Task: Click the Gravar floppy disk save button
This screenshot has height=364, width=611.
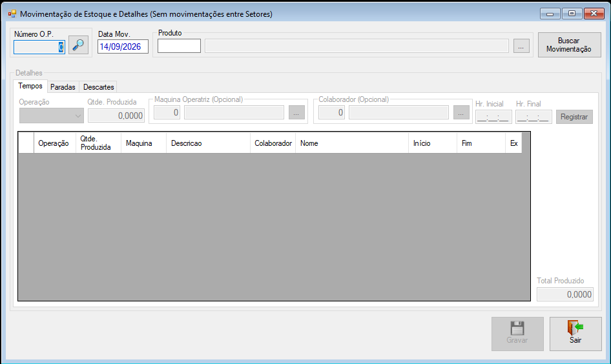Action: pos(517,334)
